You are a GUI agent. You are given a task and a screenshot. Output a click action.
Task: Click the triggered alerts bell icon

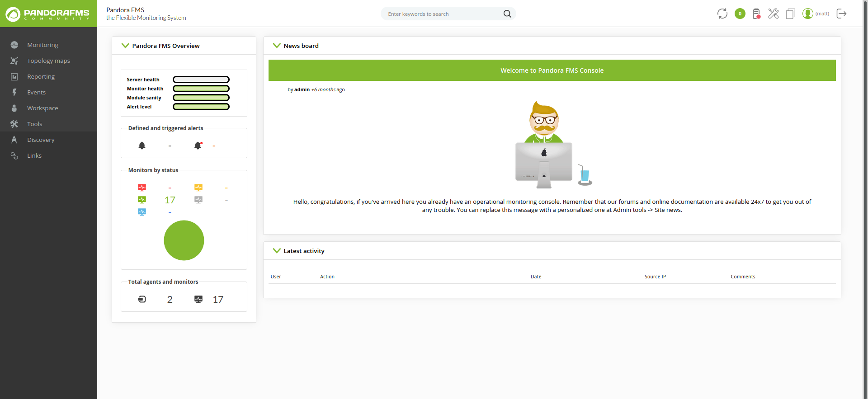click(198, 146)
